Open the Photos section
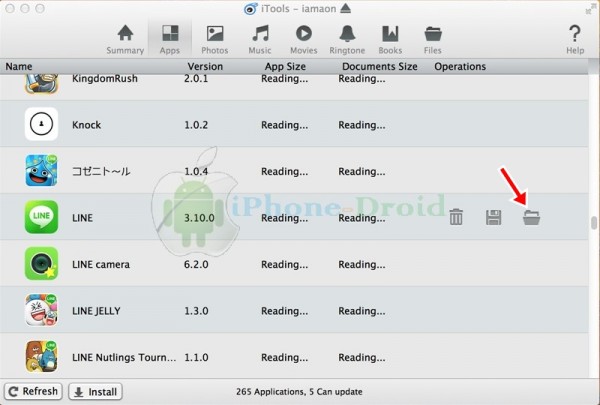Viewport: 600px width, 405px height. click(215, 39)
